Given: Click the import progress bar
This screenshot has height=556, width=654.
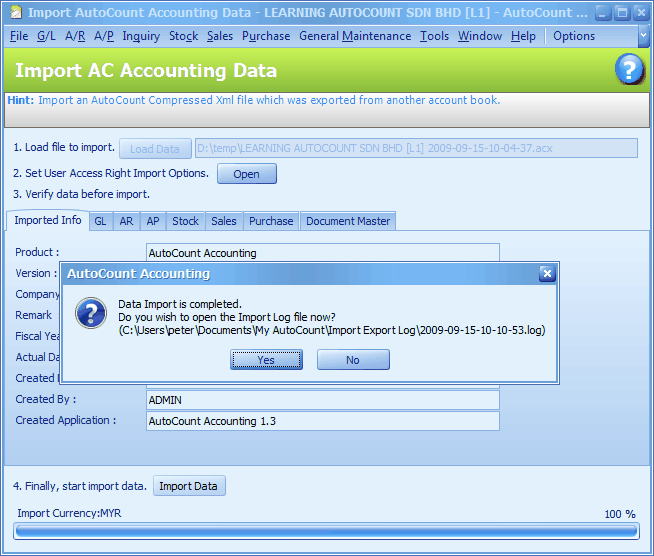Looking at the screenshot, I should coord(327,531).
